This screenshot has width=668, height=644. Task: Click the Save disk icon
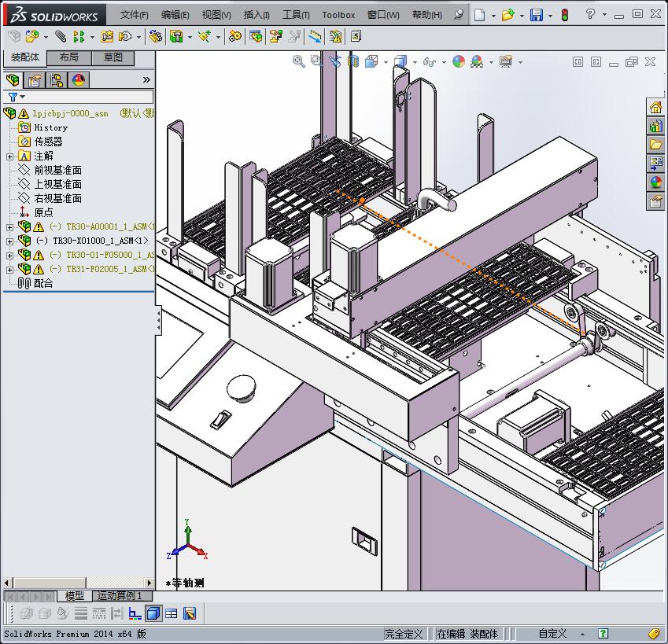tap(536, 15)
